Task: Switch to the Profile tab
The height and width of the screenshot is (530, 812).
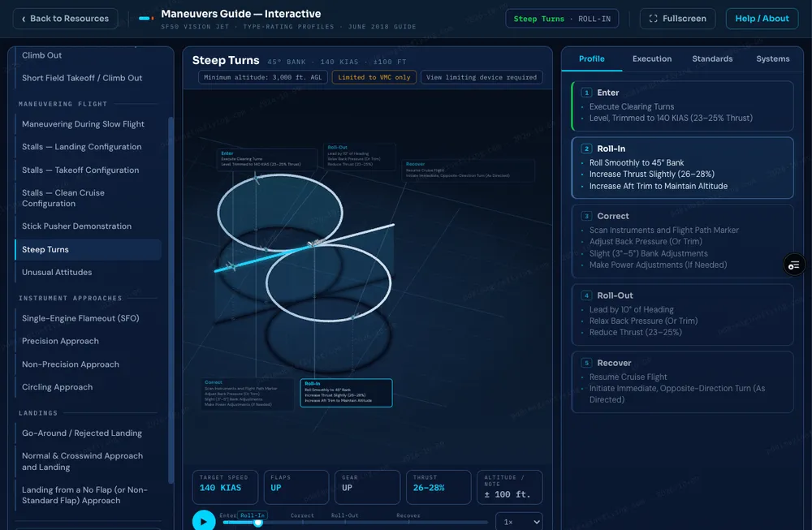Action: click(x=591, y=59)
